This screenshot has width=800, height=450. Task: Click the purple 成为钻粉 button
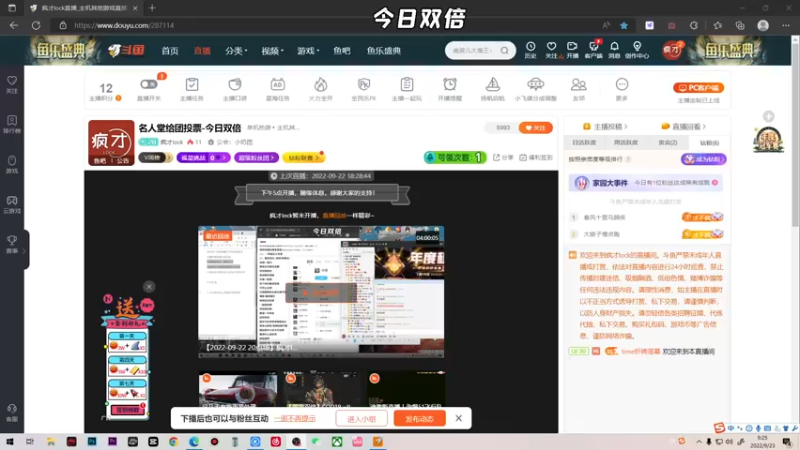704,159
